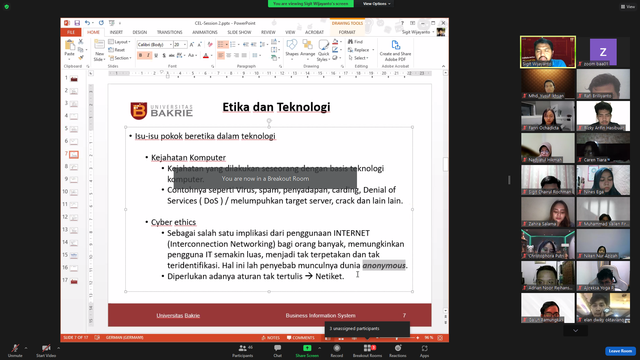Toggle Bold formatting
The image size is (640, 360).
click(x=140, y=56)
